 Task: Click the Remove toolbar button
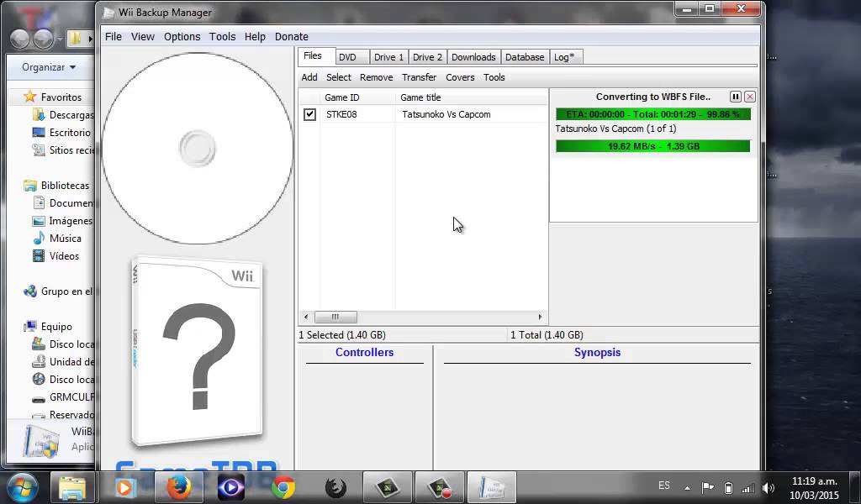(x=376, y=77)
